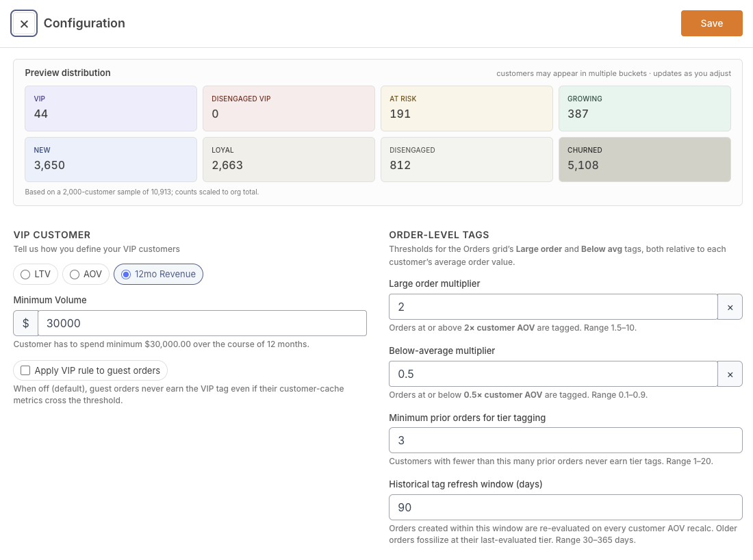Click the Minimum Volume label
The height and width of the screenshot is (560, 753).
click(50, 300)
